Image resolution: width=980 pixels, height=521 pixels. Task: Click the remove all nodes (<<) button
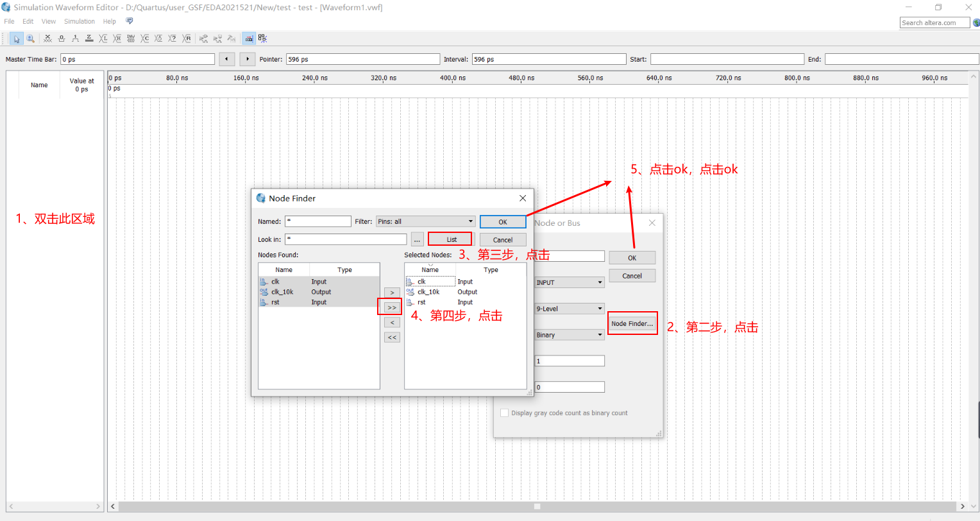point(392,337)
